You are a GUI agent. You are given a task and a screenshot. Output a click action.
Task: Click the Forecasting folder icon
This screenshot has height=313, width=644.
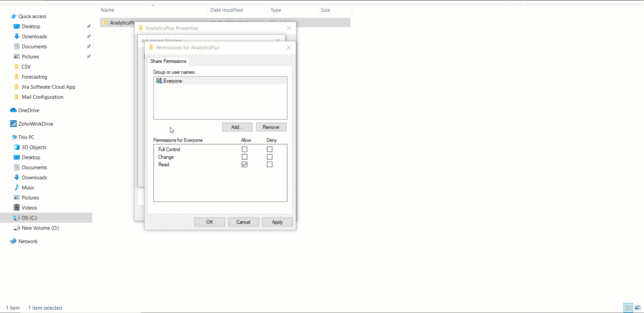coord(16,77)
